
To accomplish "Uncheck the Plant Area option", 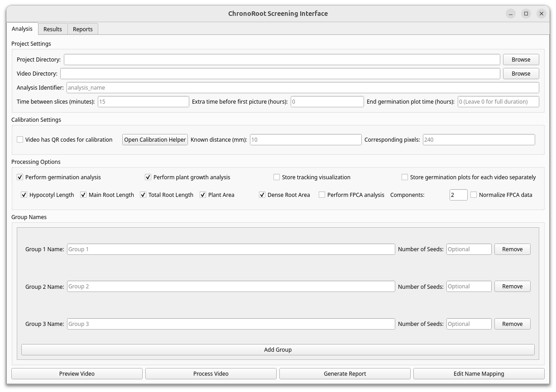I will 203,195.
